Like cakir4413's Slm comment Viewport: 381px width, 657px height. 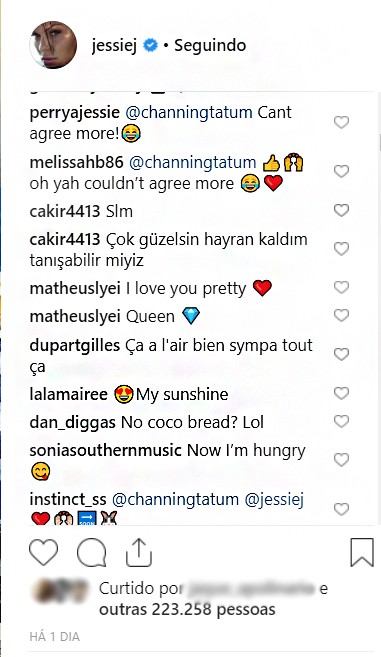(341, 210)
